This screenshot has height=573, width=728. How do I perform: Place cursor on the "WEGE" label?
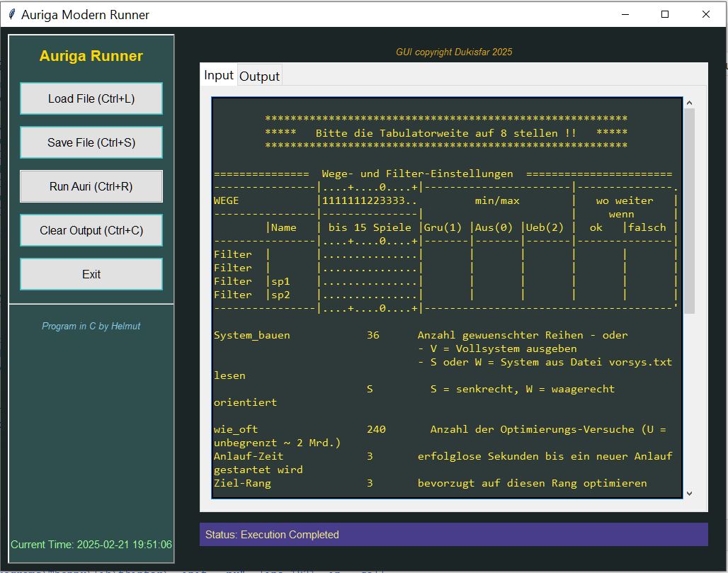tap(226, 200)
